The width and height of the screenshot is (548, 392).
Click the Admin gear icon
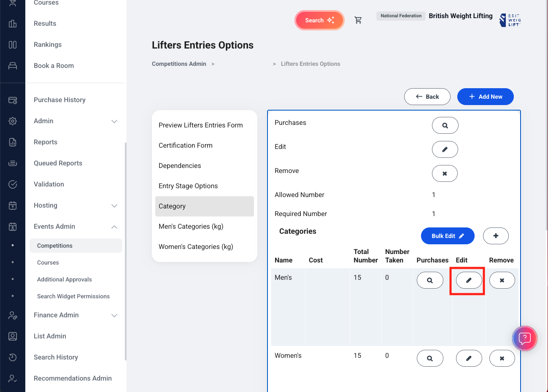click(13, 121)
